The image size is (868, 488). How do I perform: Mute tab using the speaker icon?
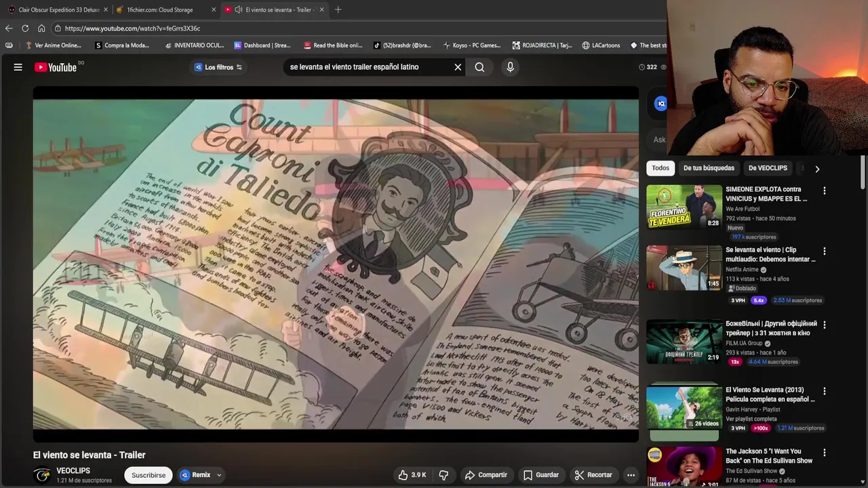239,9
